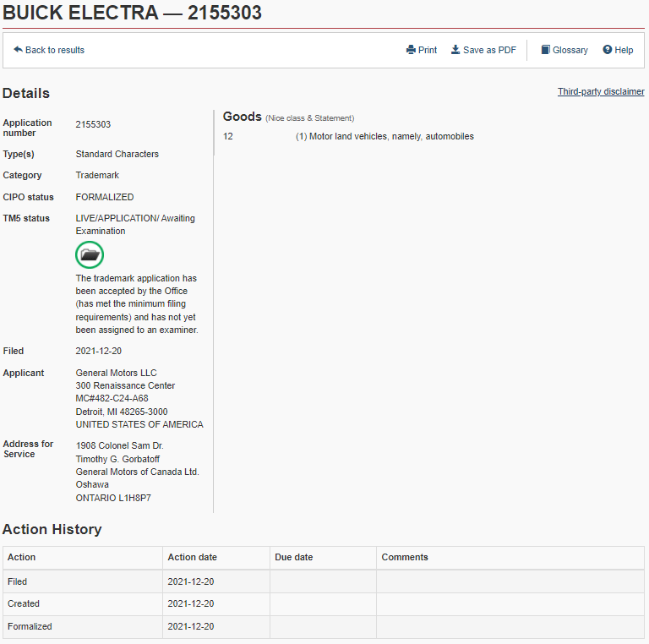Choose Save as PDF text

coord(489,50)
